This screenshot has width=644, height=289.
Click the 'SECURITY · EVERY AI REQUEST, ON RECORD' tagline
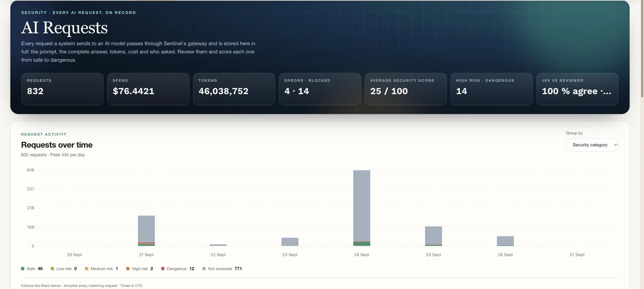(x=78, y=13)
